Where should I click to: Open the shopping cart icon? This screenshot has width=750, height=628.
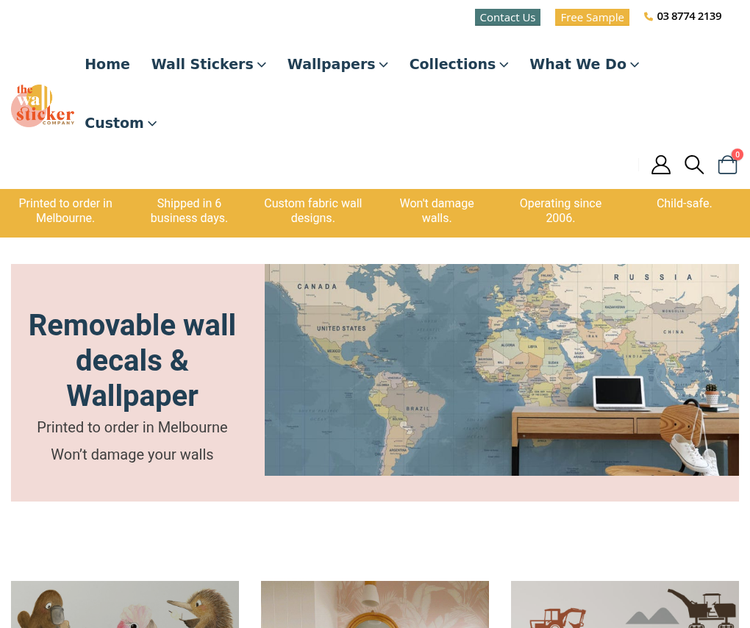[727, 165]
